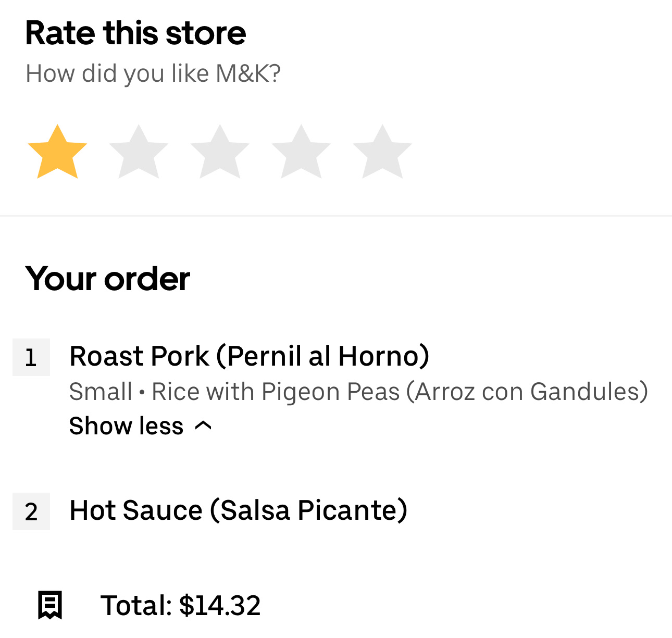This screenshot has height=638, width=672.
Task: Select the first gold star rating
Action: coord(57,152)
